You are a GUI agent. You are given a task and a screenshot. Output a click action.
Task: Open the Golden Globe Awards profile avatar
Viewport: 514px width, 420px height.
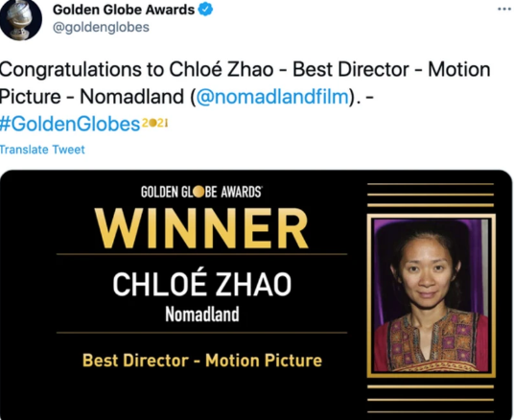coord(20,18)
